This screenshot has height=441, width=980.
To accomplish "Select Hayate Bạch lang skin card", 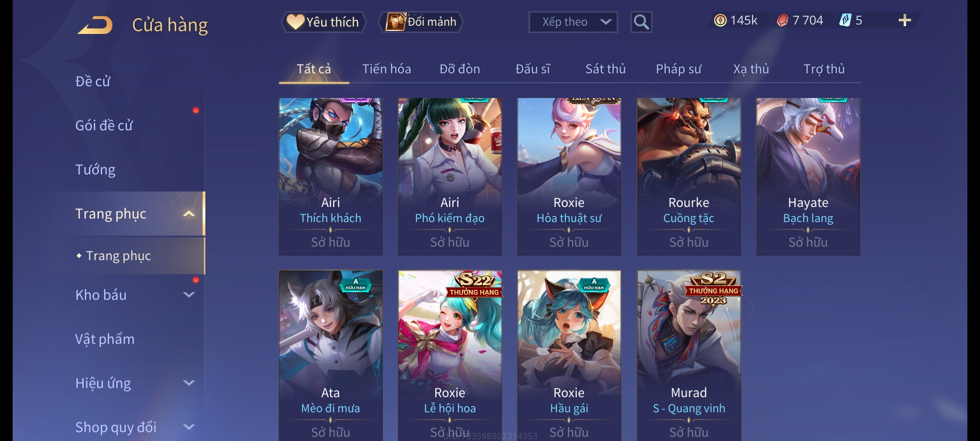I will click(x=808, y=177).
